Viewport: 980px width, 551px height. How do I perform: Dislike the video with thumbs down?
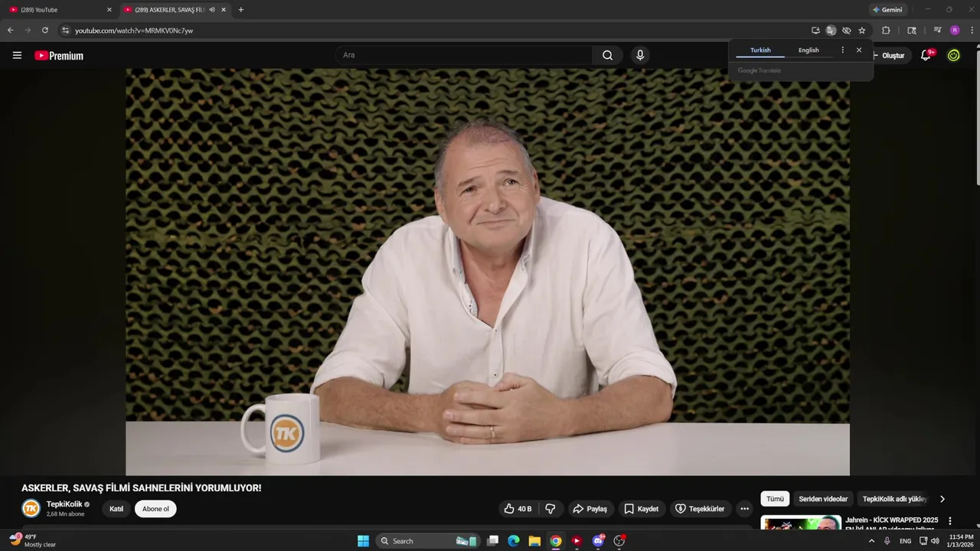tap(550, 509)
